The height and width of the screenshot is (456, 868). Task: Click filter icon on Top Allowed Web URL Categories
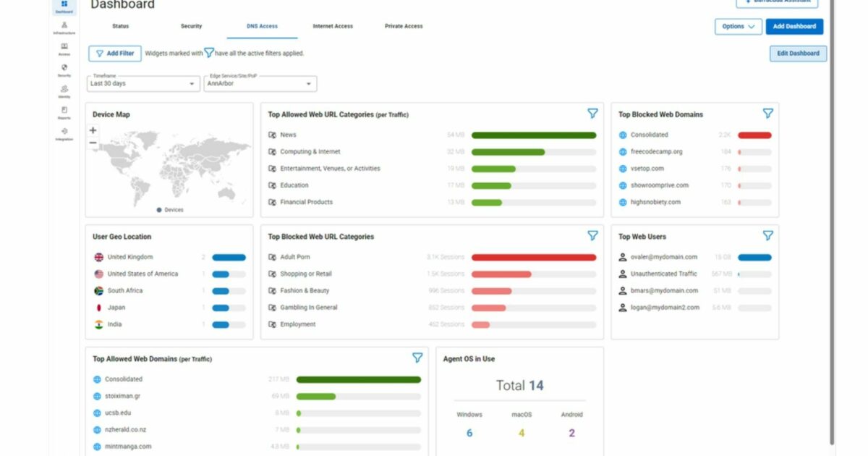pyautogui.click(x=592, y=114)
